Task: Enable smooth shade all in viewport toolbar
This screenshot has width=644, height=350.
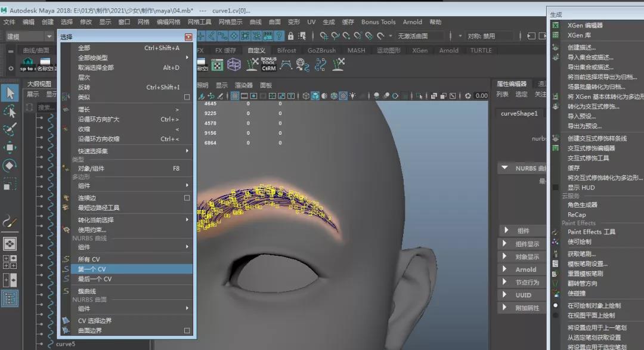Action: click(x=315, y=95)
